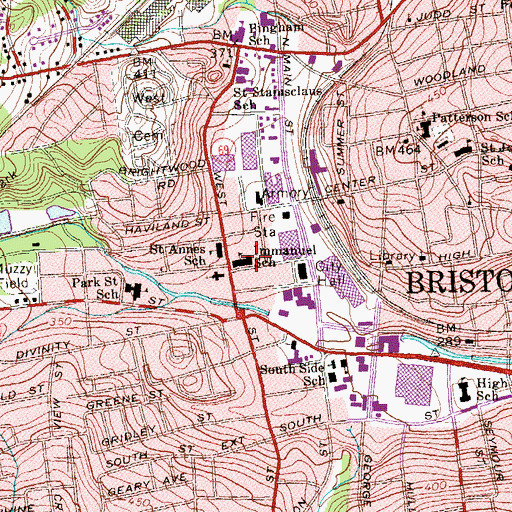
Task: Click the South Side Sch label
Action: (x=292, y=374)
